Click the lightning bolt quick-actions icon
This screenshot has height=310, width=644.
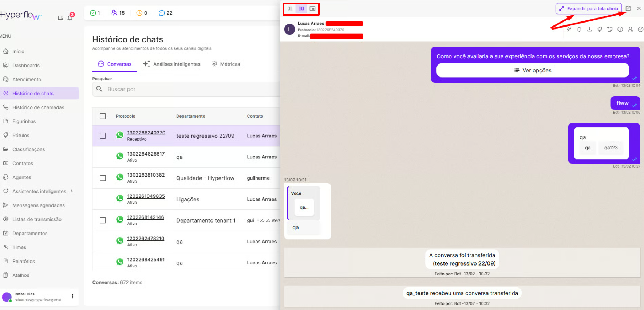tap(569, 30)
